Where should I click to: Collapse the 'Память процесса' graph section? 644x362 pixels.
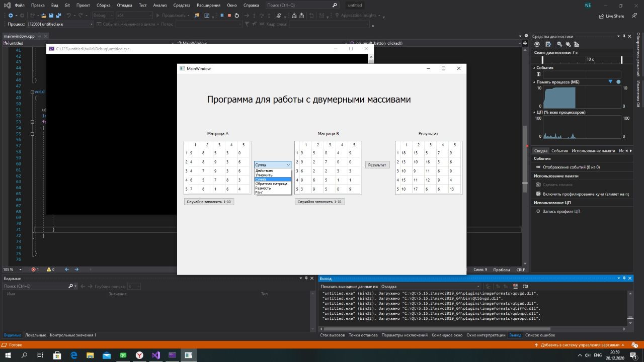click(535, 82)
